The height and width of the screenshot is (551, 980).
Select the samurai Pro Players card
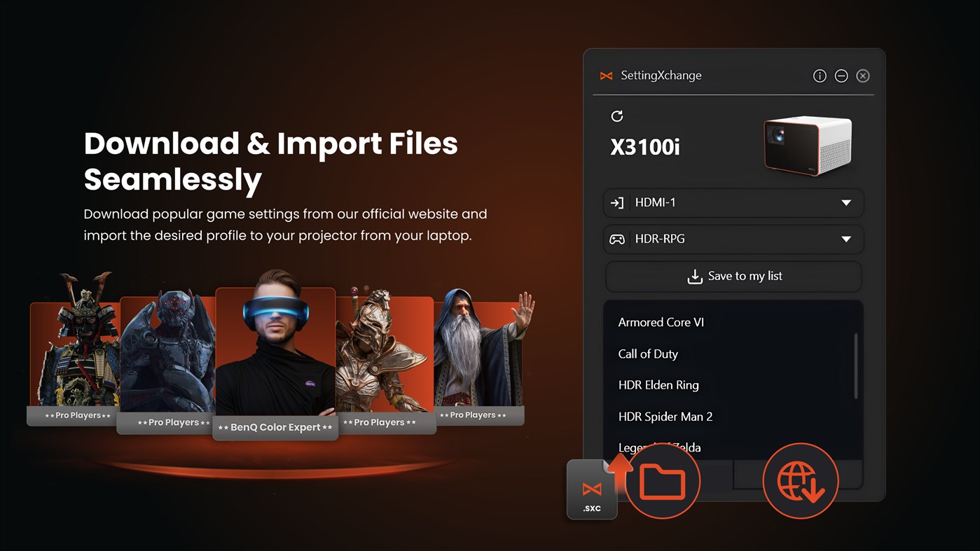click(x=73, y=350)
